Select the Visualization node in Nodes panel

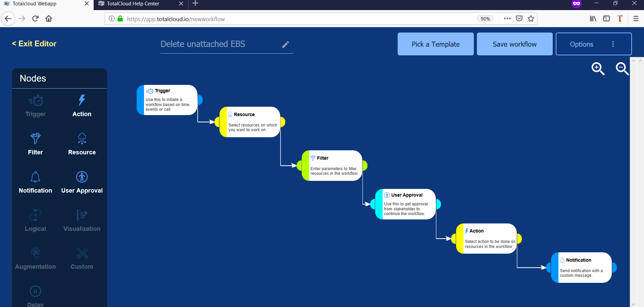point(82,221)
